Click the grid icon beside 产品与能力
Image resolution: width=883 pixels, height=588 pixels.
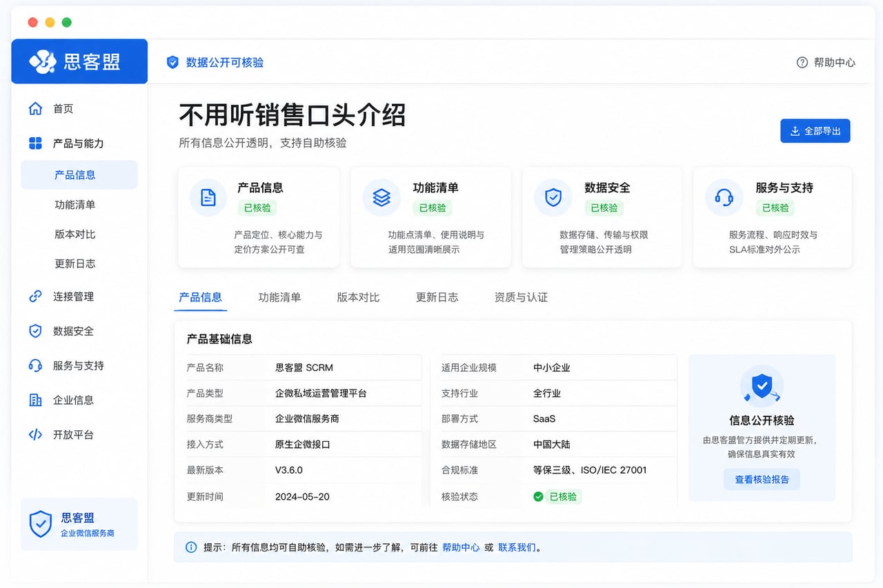(35, 143)
